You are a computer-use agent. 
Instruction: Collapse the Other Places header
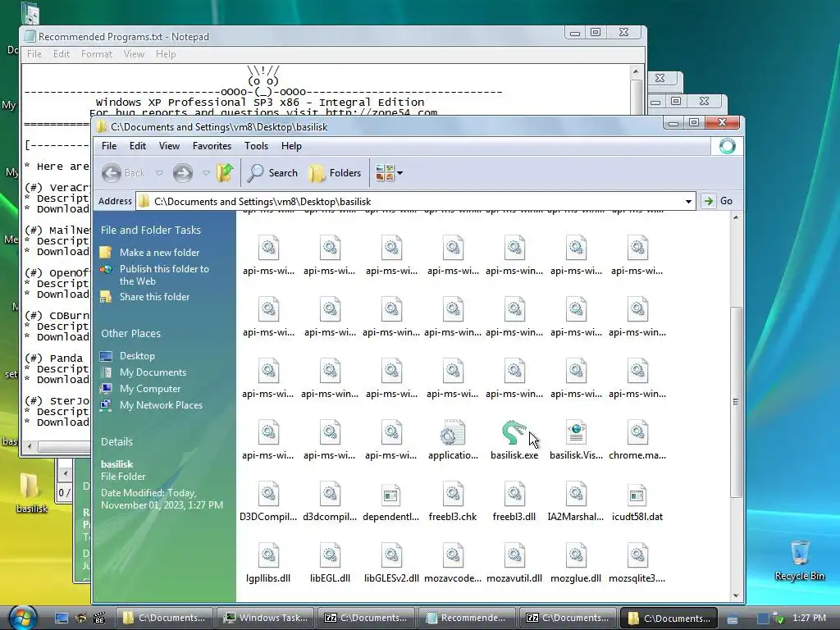coord(130,333)
